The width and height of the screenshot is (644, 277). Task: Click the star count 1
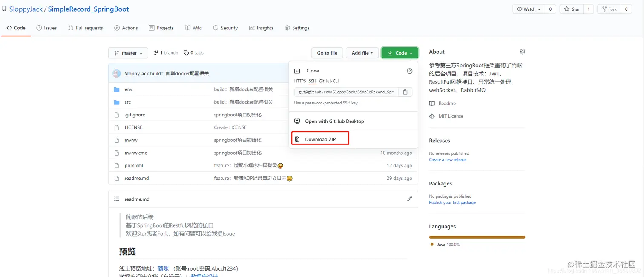(x=589, y=9)
